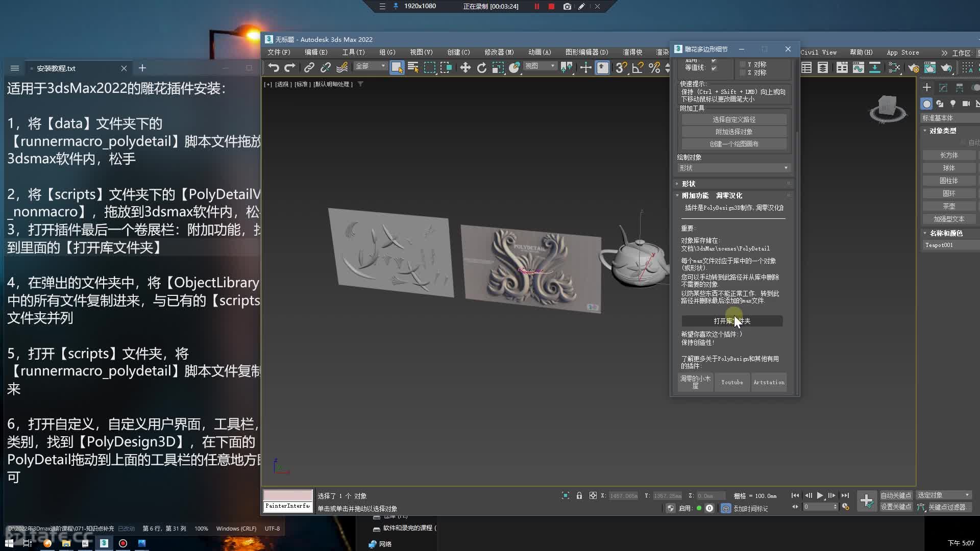Click the pink MAXScript listener color field
980x551 pixels.
tap(288, 495)
